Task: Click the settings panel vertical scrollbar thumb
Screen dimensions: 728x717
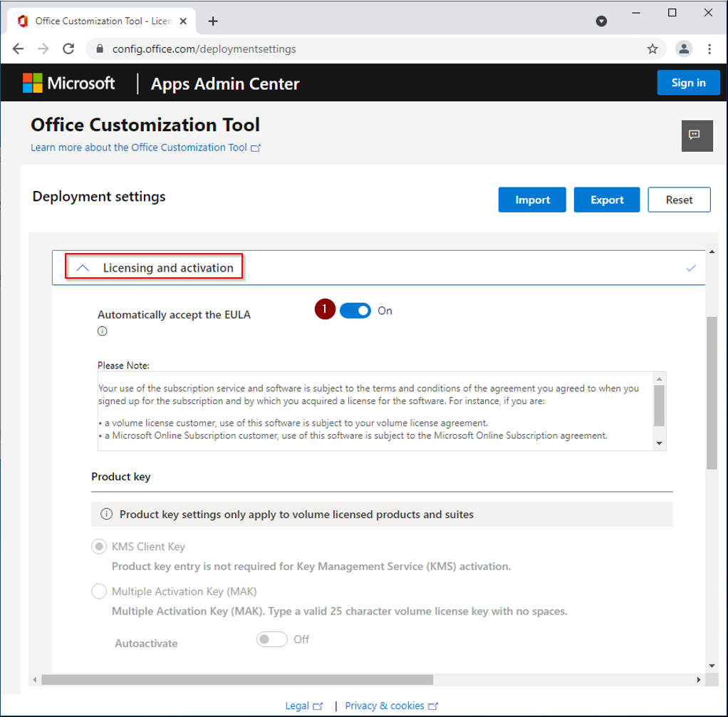Action: pos(712,393)
